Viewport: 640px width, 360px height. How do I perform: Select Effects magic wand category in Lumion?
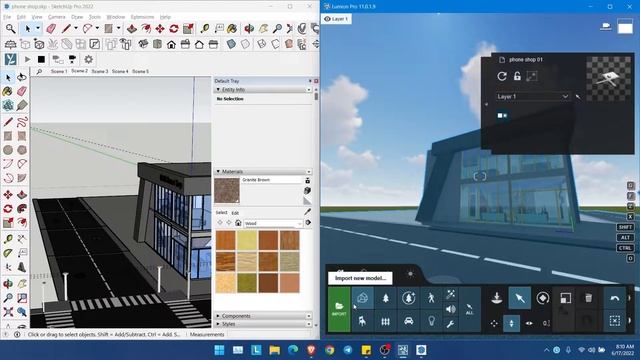(x=451, y=294)
